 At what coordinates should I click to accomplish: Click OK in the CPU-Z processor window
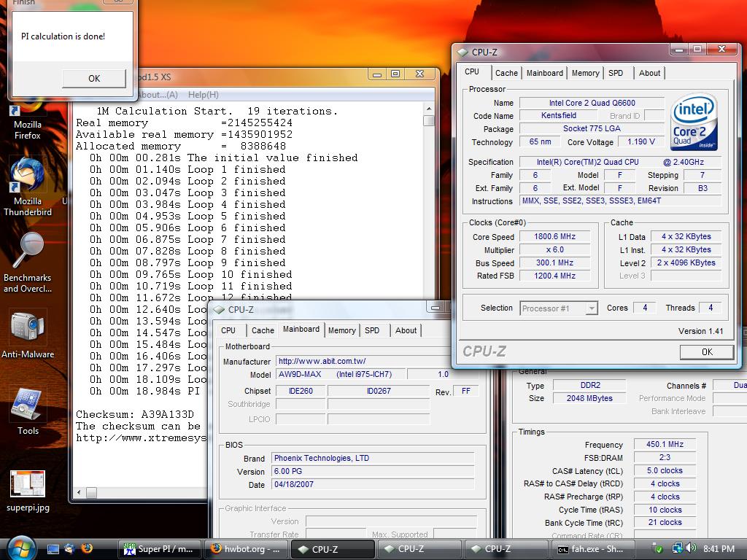coord(707,351)
